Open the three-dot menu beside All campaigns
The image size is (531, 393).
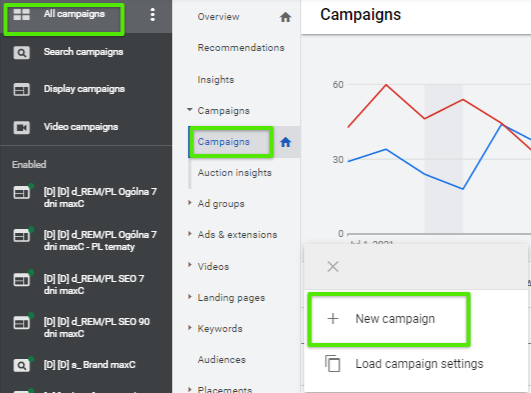coord(153,15)
